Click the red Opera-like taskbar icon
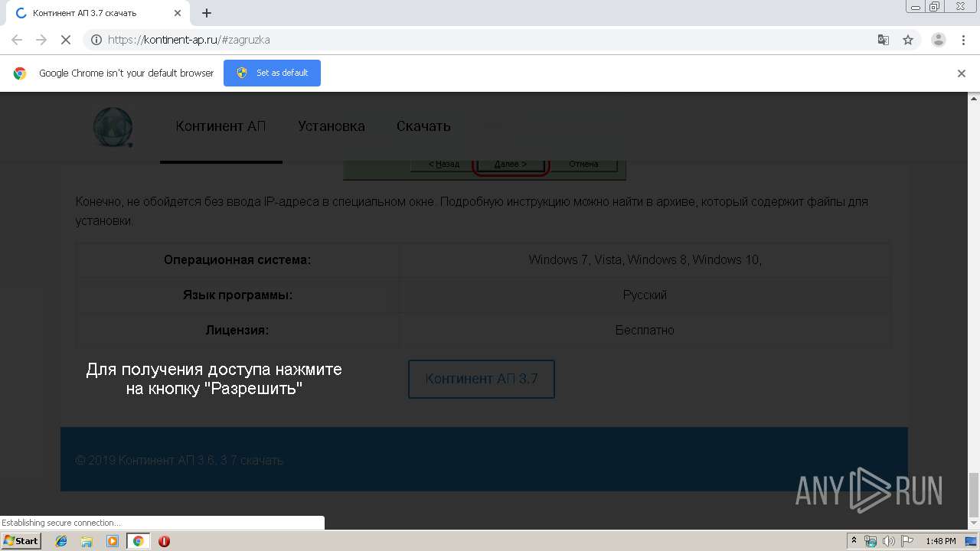The width and height of the screenshot is (980, 551). tap(164, 541)
